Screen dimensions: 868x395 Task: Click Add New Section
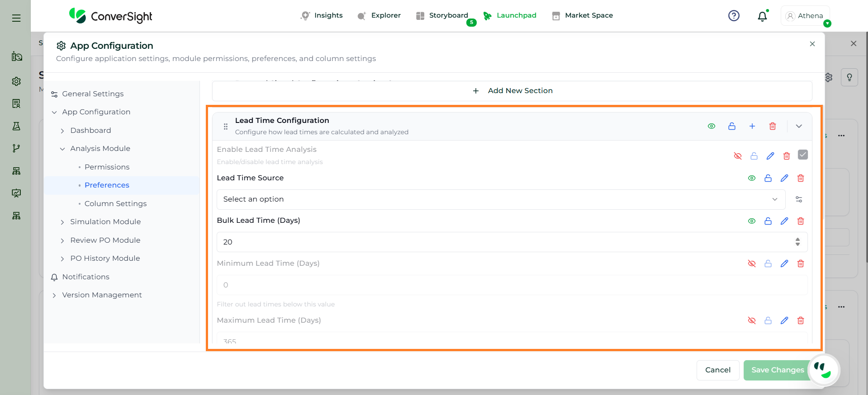[512, 91]
